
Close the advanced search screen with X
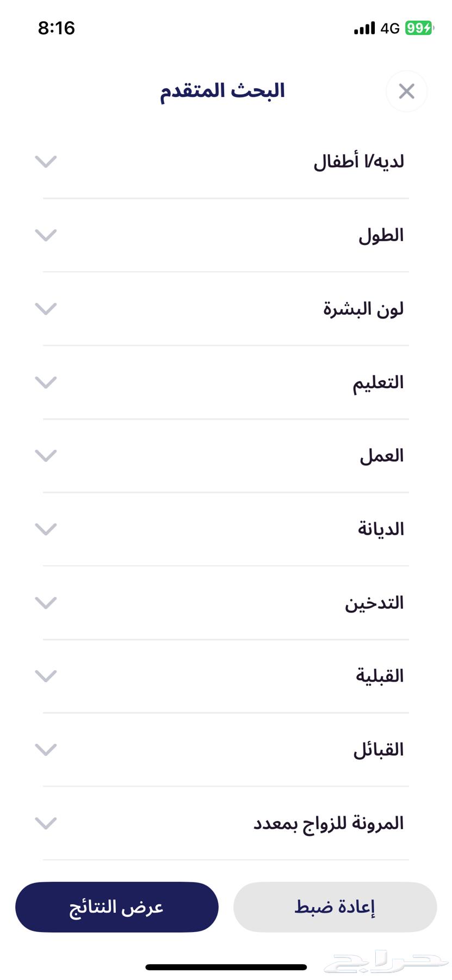406,91
